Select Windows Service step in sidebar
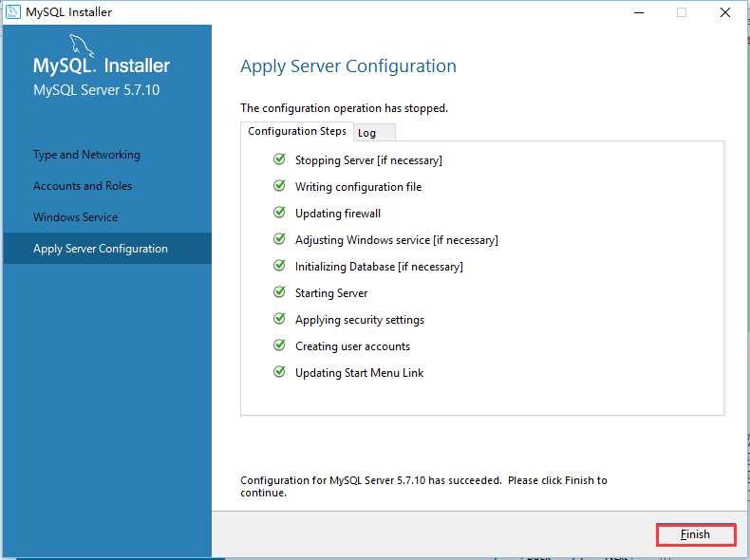Screen dimensions: 750x560 (76, 217)
